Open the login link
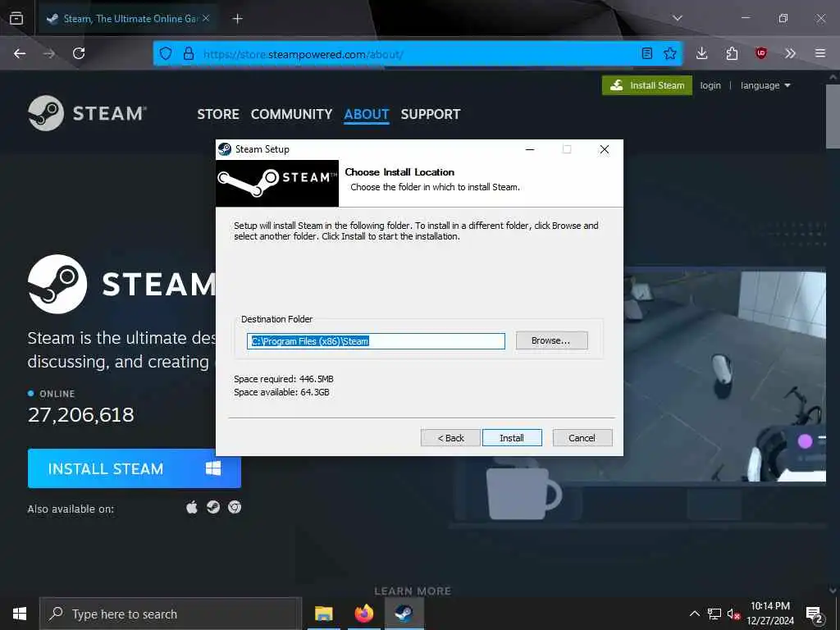This screenshot has width=840, height=630. (x=710, y=85)
